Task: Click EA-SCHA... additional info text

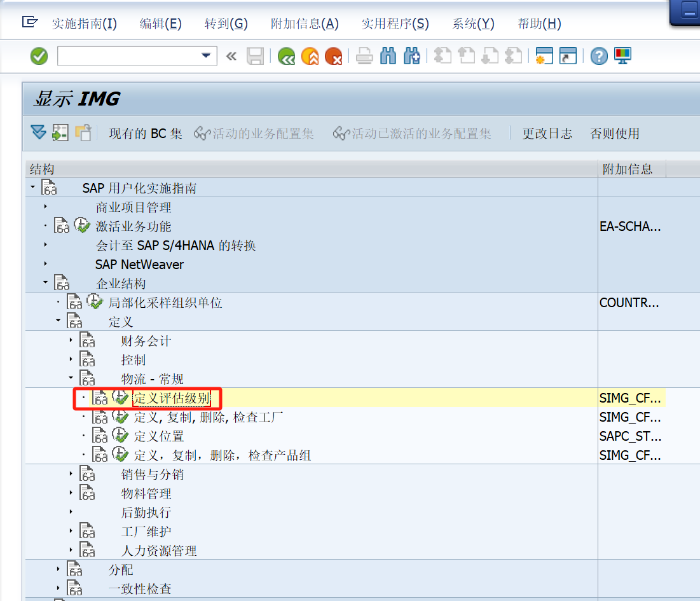Action: tap(630, 226)
